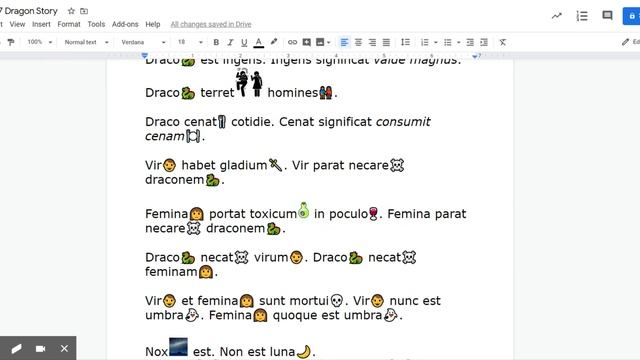Toggle bold formatting

click(216, 42)
